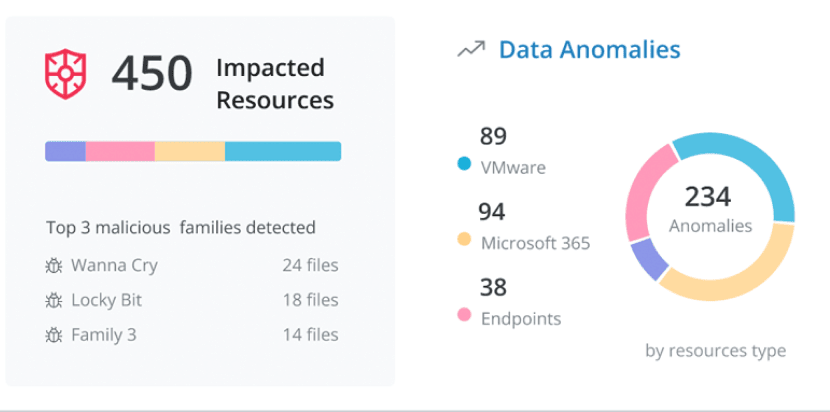This screenshot has width=830, height=412.
Task: Click the pink Endpoints legend dot
Action: click(x=464, y=316)
